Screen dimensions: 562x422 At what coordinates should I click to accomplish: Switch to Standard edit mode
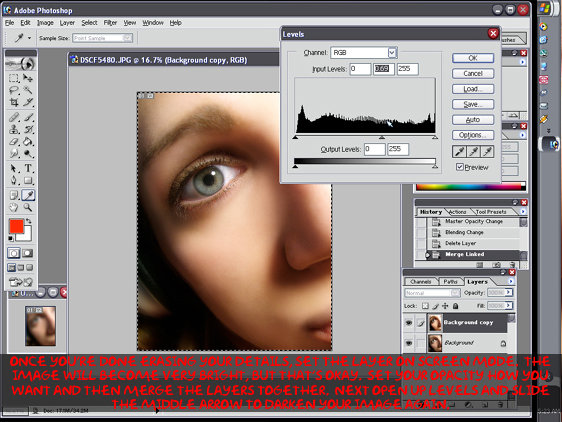click(14, 253)
